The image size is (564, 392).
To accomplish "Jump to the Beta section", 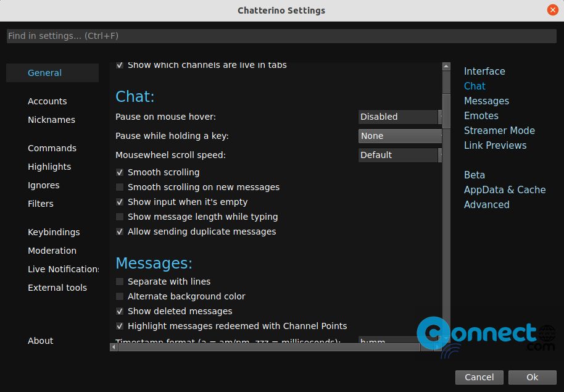I will tap(475, 175).
